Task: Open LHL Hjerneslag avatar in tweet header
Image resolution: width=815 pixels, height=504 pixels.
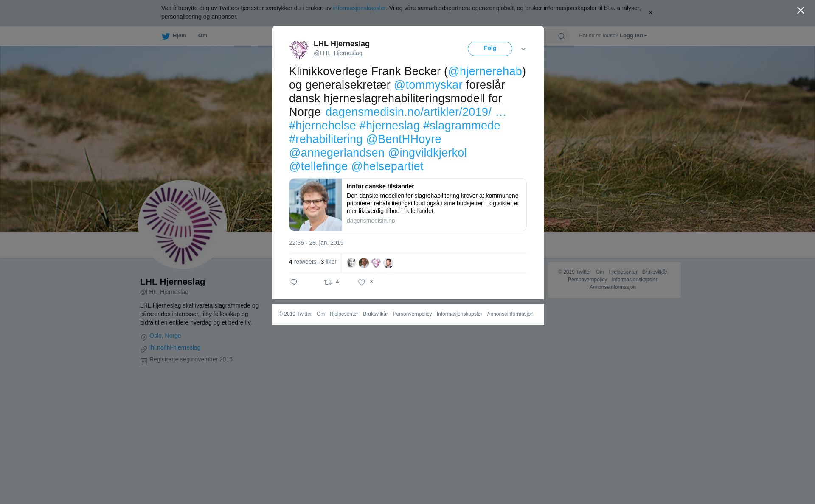Action: pos(299,50)
